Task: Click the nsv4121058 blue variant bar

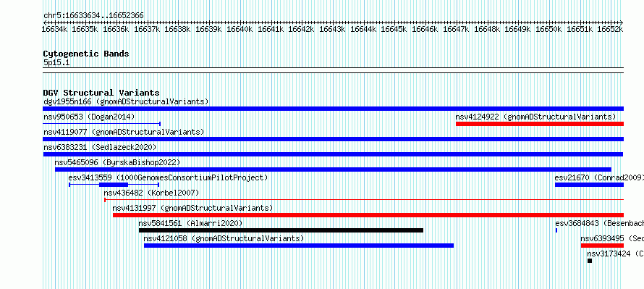Action: coord(299,246)
